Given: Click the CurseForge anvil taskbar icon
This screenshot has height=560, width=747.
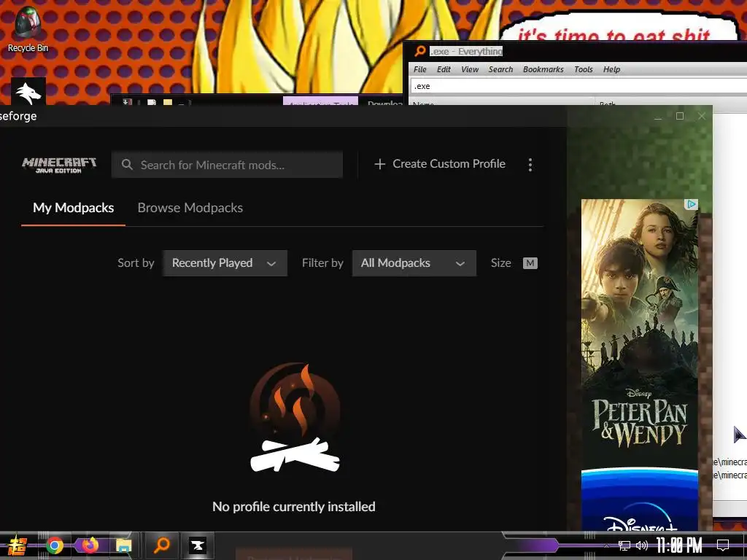Looking at the screenshot, I should click(x=197, y=545).
